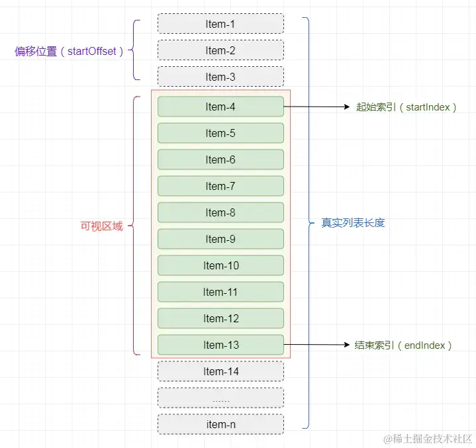Select the green Item-4 box
Viewport: 476px width, 448px height.
[220, 107]
